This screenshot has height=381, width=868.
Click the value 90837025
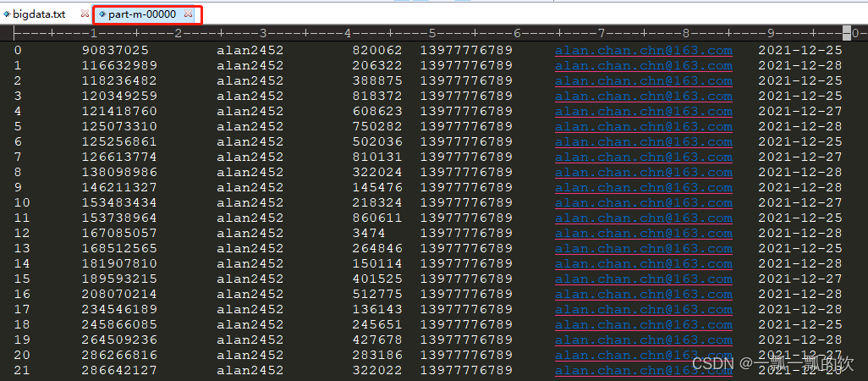coord(115,51)
